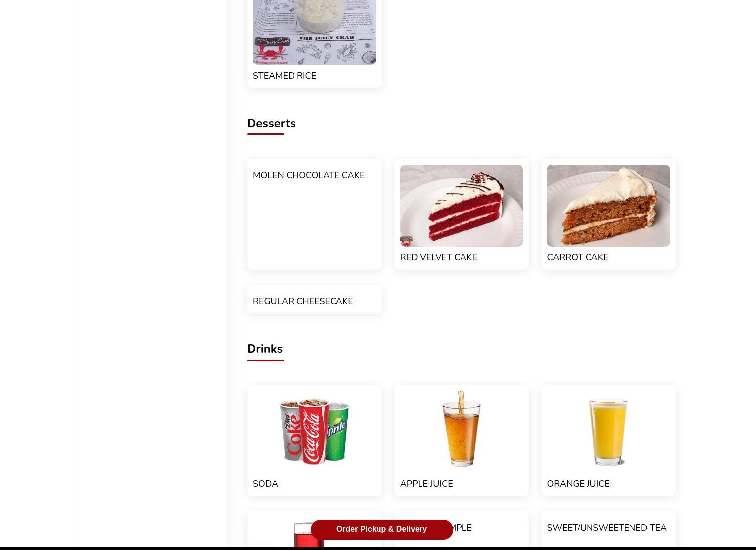Jump to the Drinks section heading
The image size is (756, 550).
pos(265,349)
